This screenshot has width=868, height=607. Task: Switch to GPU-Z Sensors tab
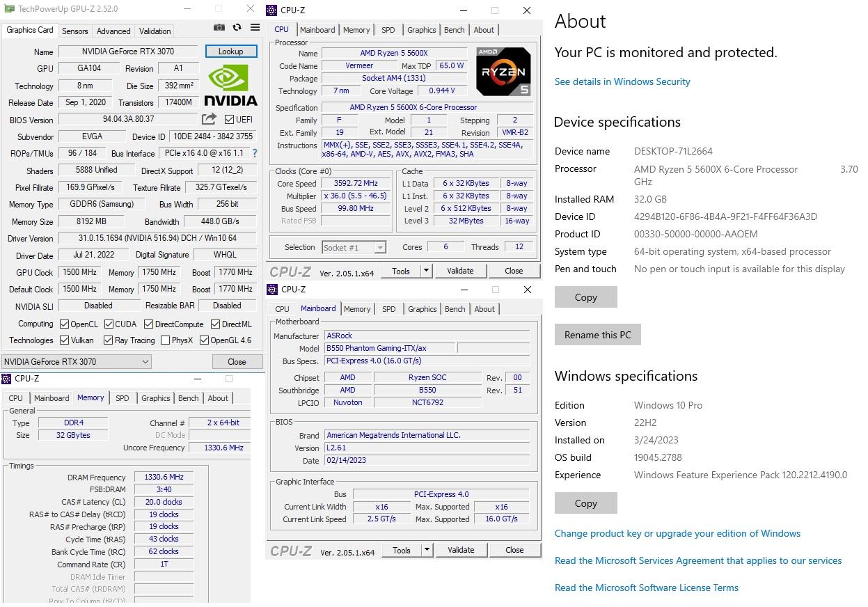coord(74,31)
